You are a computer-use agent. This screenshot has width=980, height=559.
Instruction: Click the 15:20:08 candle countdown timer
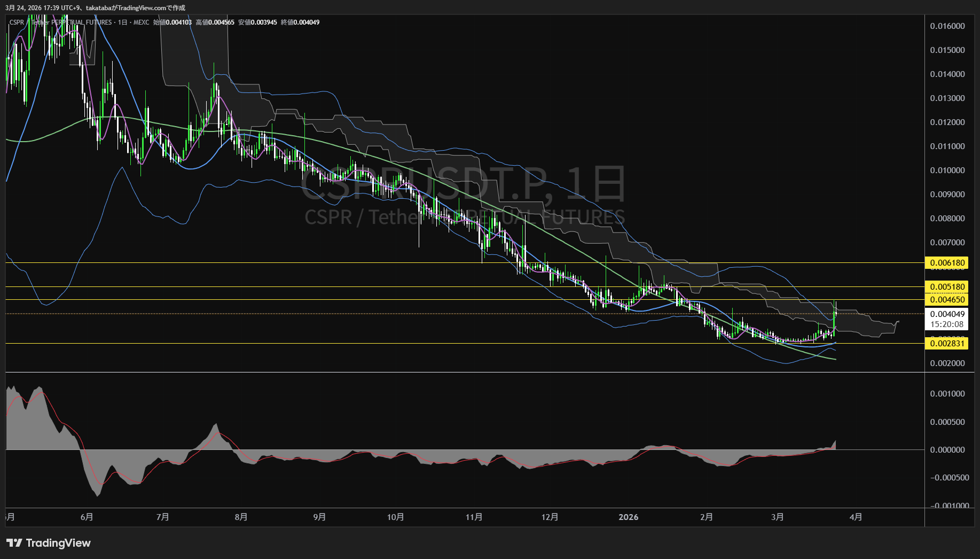coord(947,324)
